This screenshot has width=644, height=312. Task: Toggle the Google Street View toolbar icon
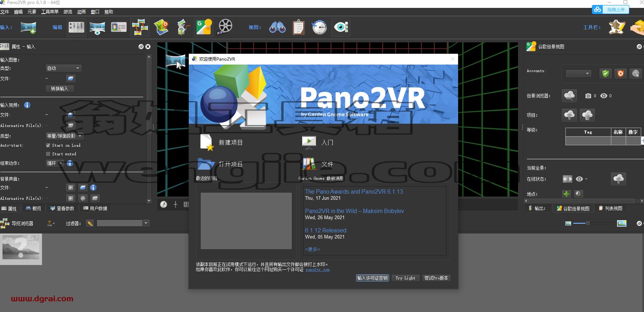(x=204, y=27)
